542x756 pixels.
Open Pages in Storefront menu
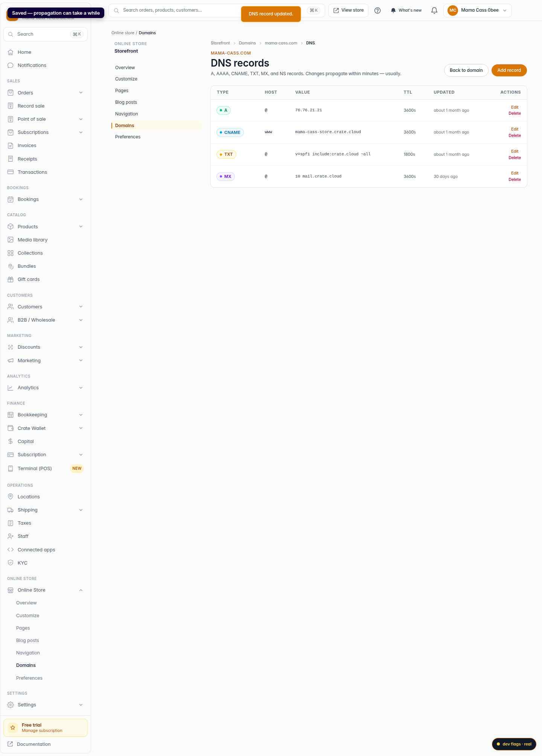coord(122,91)
